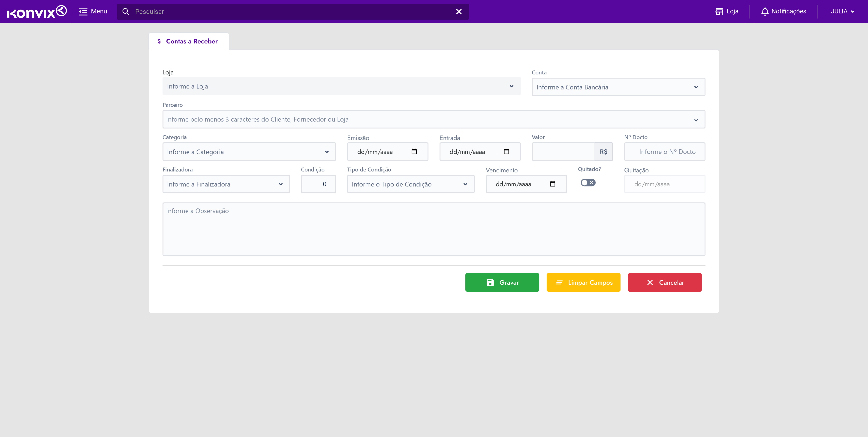
Task: Open the Vencimento calendar picker icon
Action: pos(552,184)
